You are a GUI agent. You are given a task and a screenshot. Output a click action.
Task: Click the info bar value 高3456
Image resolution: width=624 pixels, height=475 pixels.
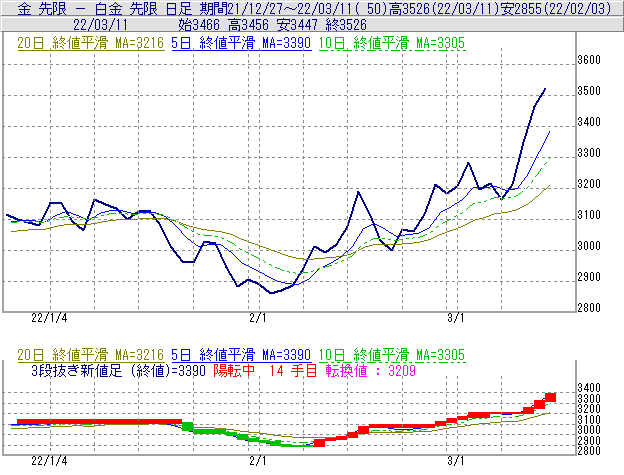[248, 25]
